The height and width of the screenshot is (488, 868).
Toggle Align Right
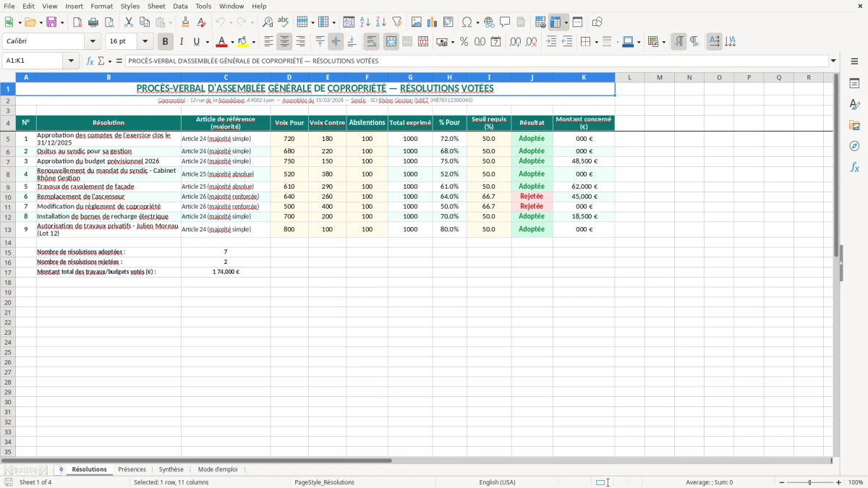[x=300, y=42]
